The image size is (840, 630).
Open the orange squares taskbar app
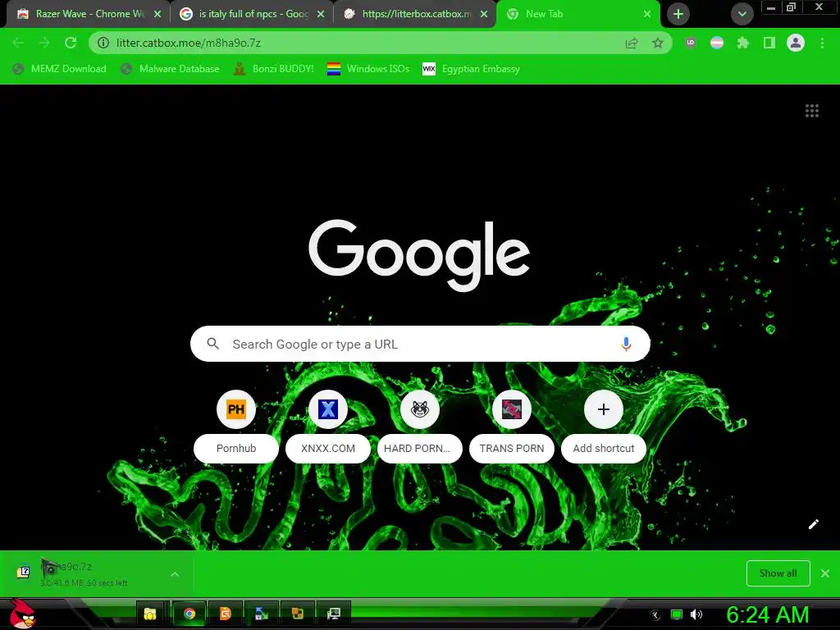click(x=297, y=614)
